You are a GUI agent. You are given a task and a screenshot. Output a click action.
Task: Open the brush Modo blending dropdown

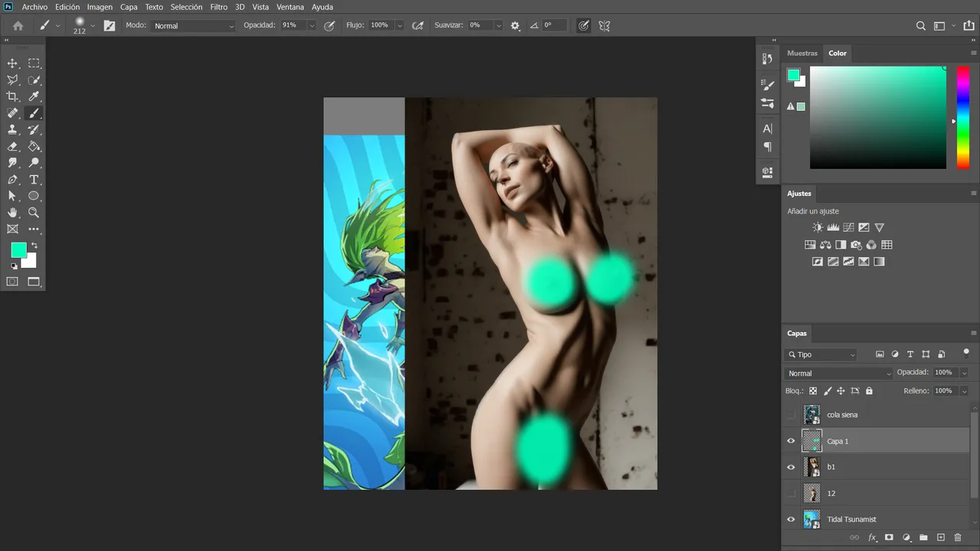pos(194,25)
